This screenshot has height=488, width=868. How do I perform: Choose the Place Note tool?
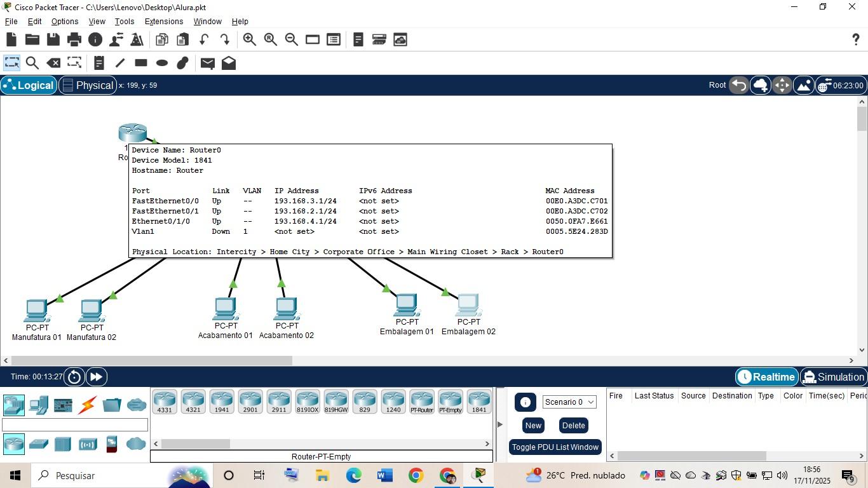tap(98, 63)
